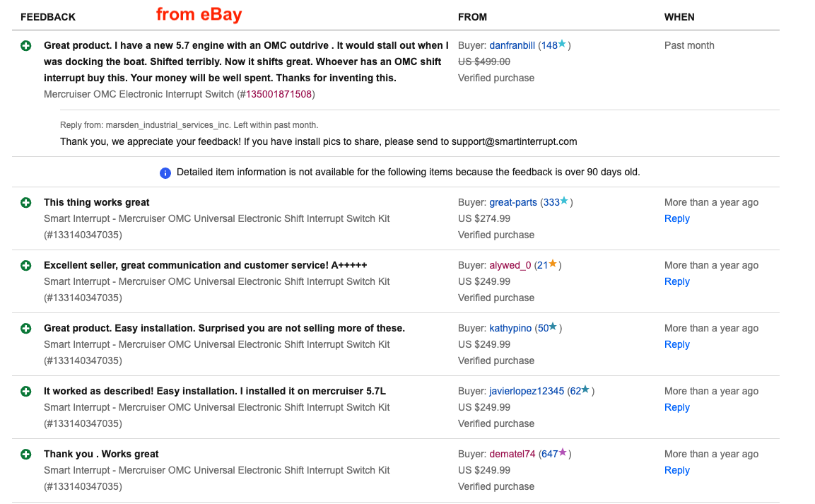Reply to dematel74's feedback
The height and width of the screenshot is (504, 815).
[676, 470]
